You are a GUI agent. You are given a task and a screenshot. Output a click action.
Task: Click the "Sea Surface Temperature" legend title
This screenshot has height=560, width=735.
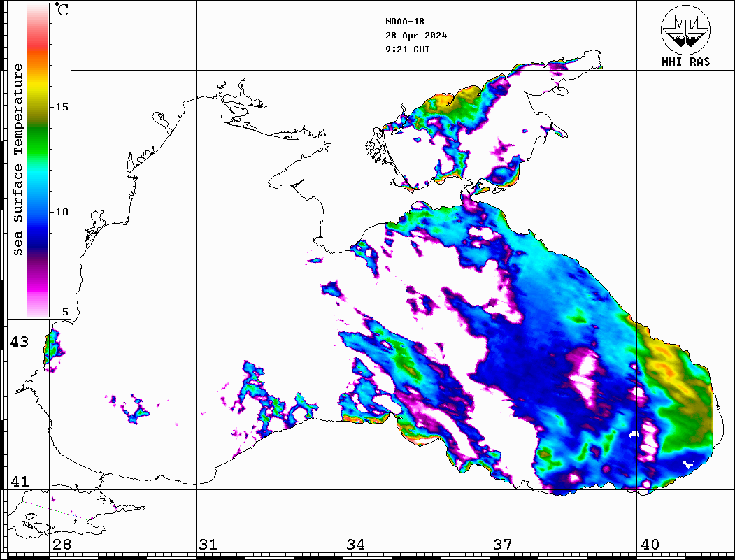[17, 160]
